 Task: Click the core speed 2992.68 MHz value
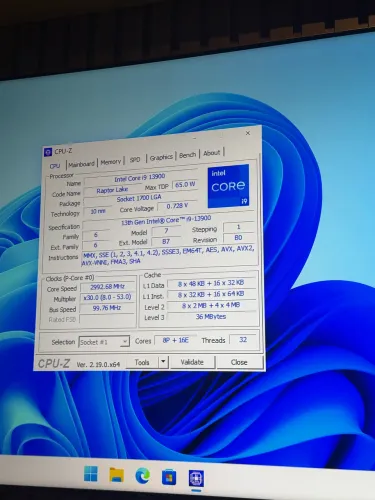107,287
